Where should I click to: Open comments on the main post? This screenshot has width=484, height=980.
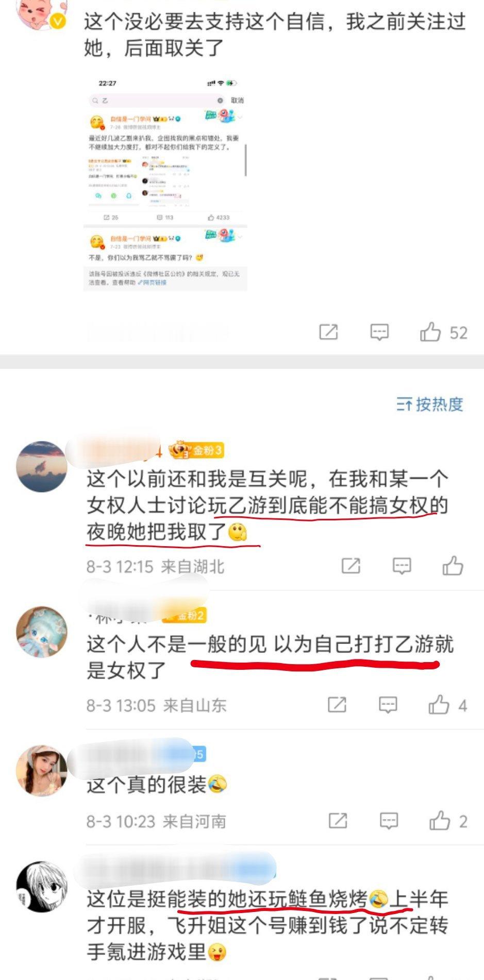(x=379, y=332)
